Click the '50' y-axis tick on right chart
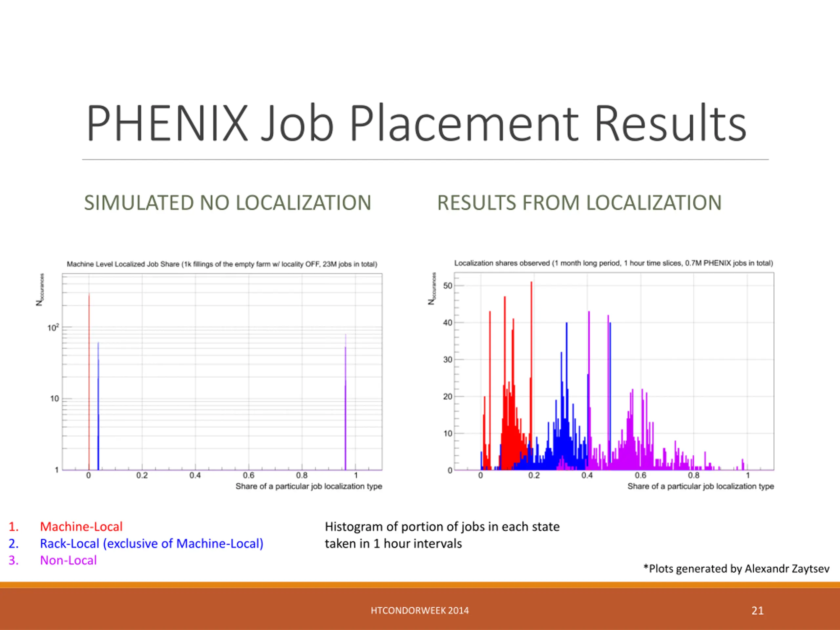The image size is (840, 630). [x=448, y=285]
